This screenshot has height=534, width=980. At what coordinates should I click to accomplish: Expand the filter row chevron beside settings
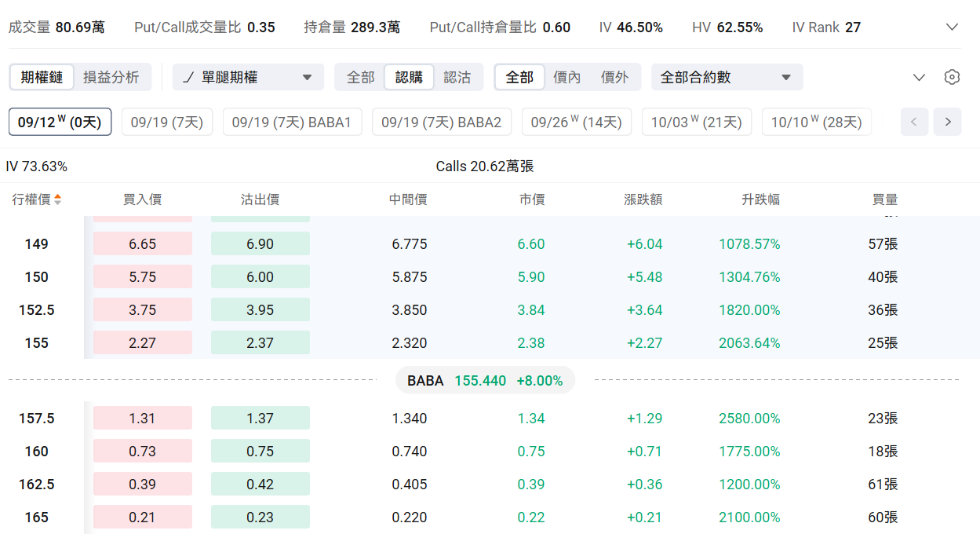coord(920,77)
